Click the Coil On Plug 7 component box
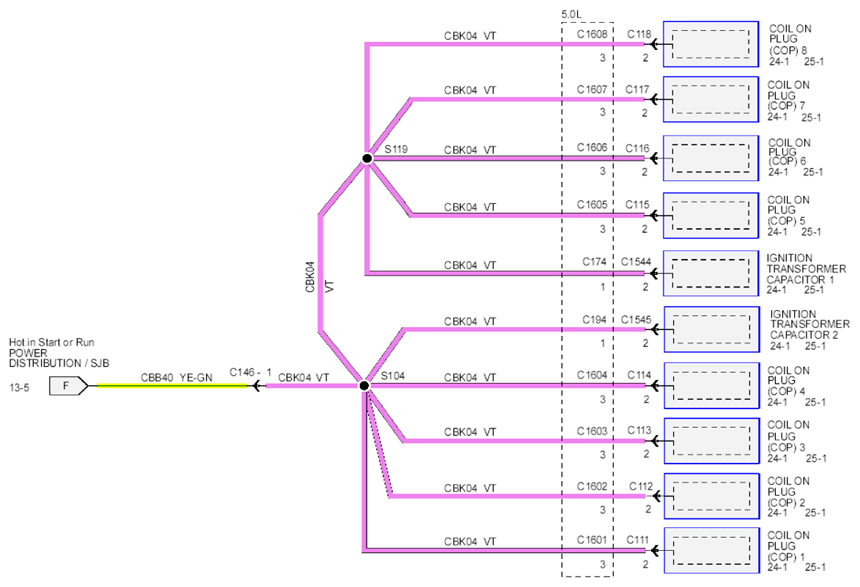The image size is (860, 587). click(711, 99)
